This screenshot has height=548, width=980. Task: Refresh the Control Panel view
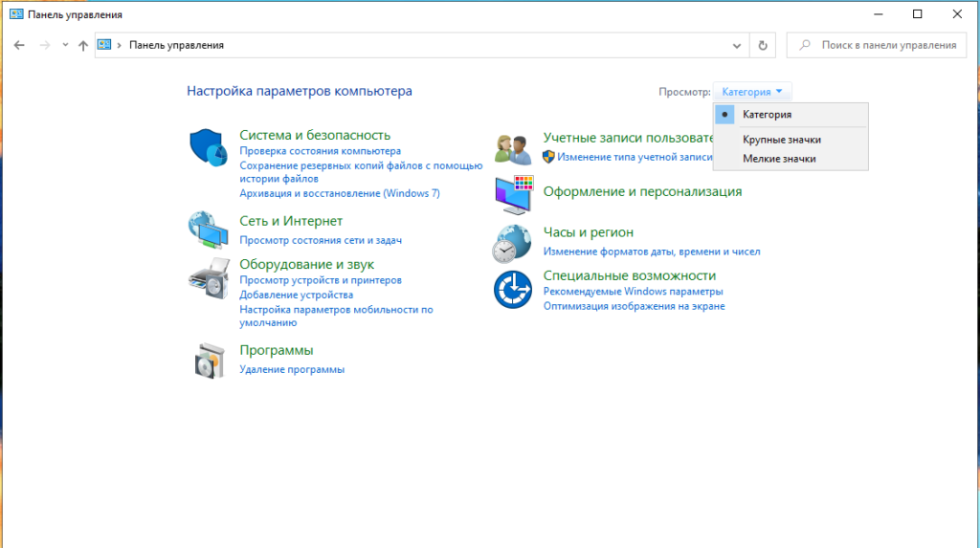point(763,45)
